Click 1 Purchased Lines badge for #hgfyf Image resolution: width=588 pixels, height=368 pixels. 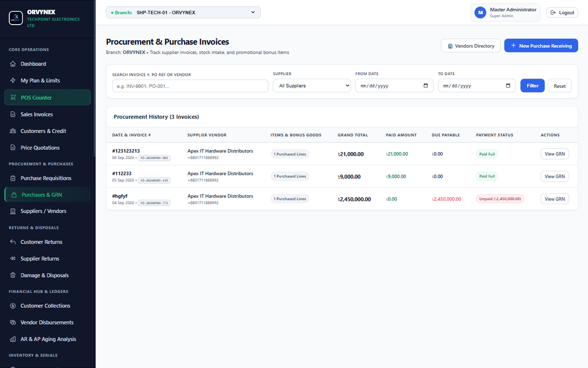(290, 199)
